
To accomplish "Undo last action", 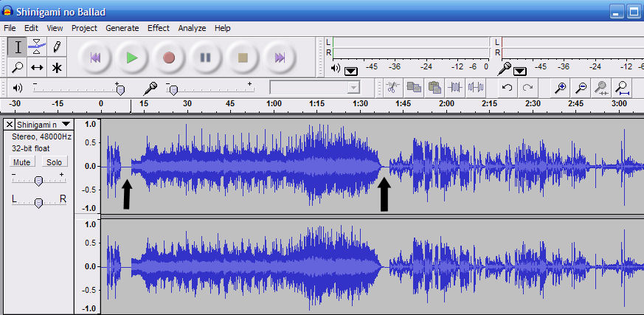I will click(x=507, y=87).
